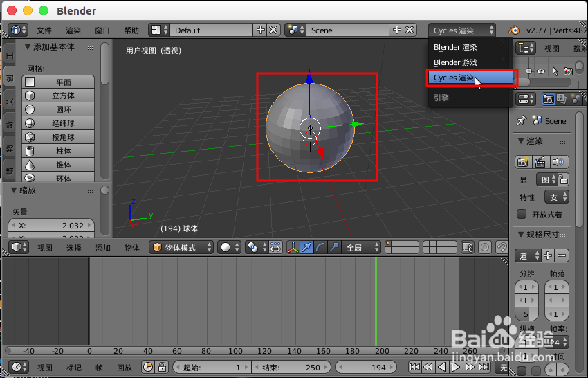Select the Render Layers properties tab

[x=562, y=99]
